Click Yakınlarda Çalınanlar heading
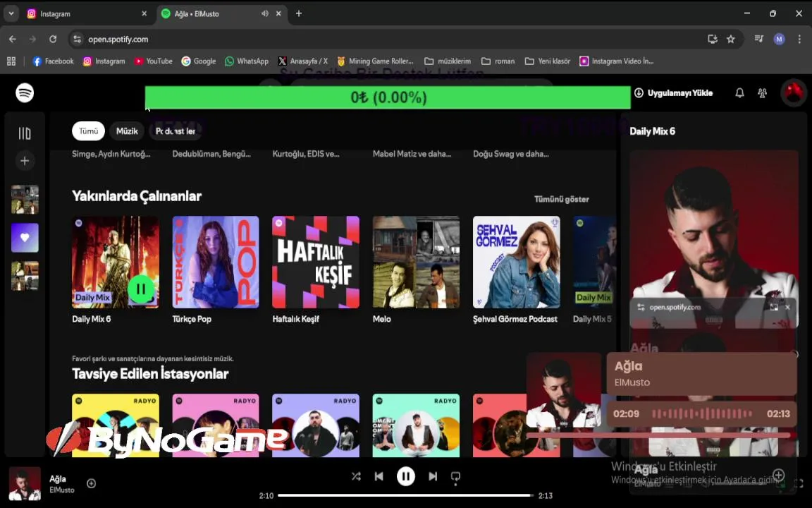Viewport: 812px width, 508px height. [137, 196]
